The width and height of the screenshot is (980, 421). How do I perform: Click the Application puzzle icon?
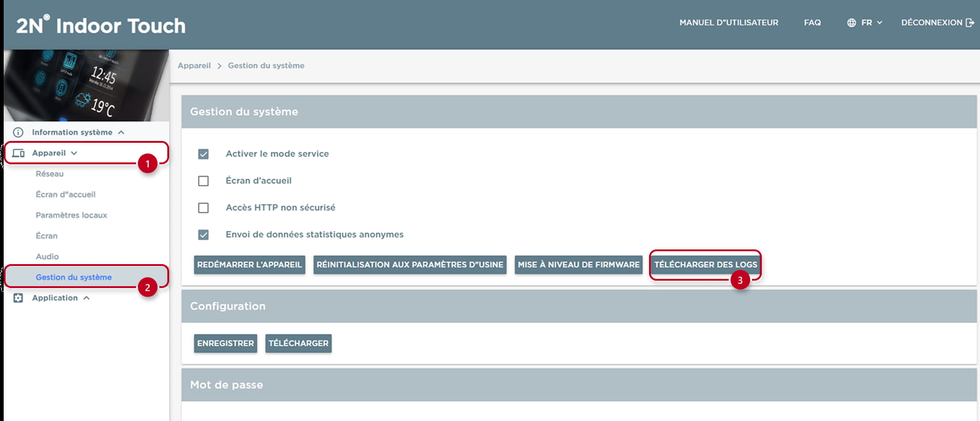pos(18,298)
